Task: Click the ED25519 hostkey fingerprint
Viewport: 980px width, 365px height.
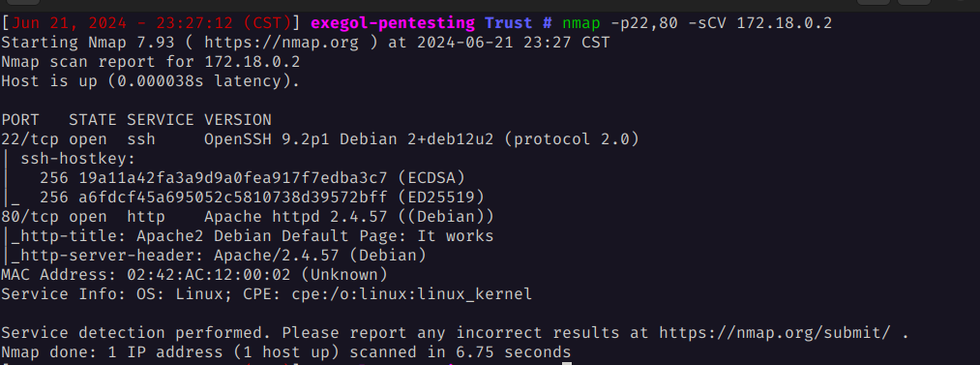Action: tap(233, 197)
